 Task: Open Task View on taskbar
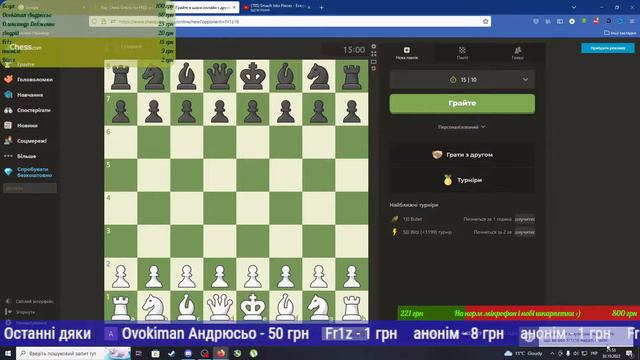[139, 353]
